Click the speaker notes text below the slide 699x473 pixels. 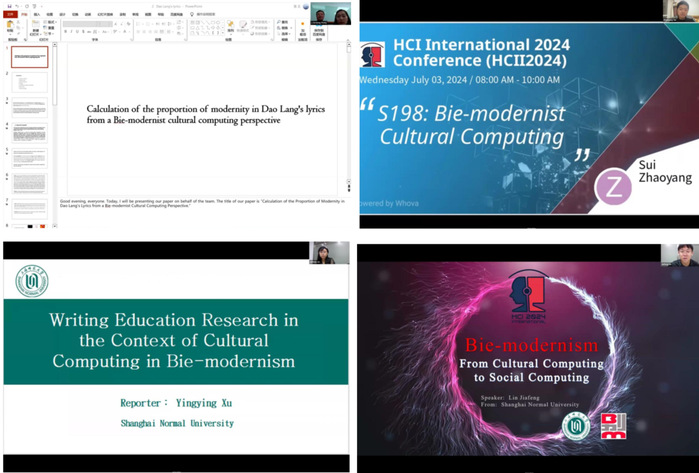(200, 203)
